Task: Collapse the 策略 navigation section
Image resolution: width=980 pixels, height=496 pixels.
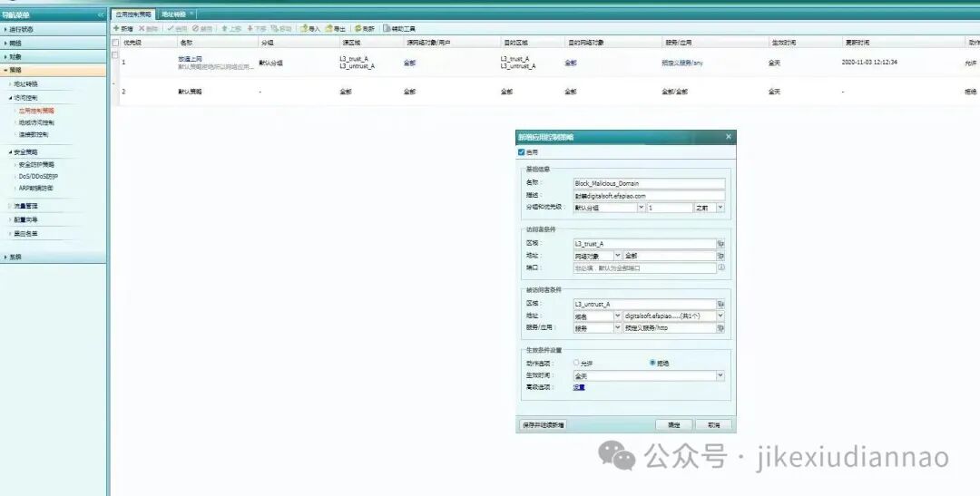Action: 54,70
